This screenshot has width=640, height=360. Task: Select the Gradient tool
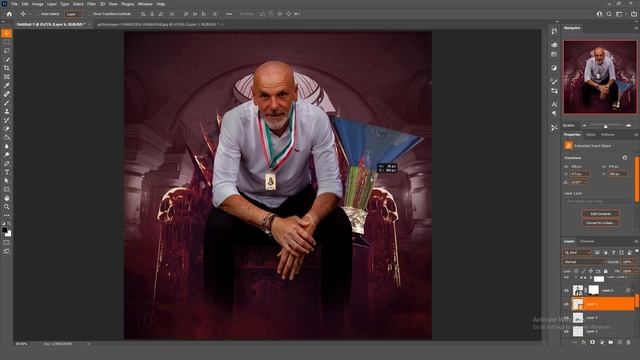point(7,138)
